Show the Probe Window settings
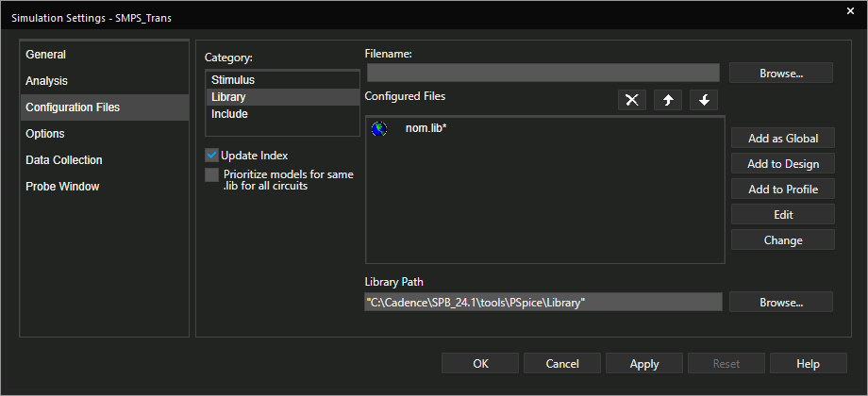The image size is (868, 396). point(104,187)
